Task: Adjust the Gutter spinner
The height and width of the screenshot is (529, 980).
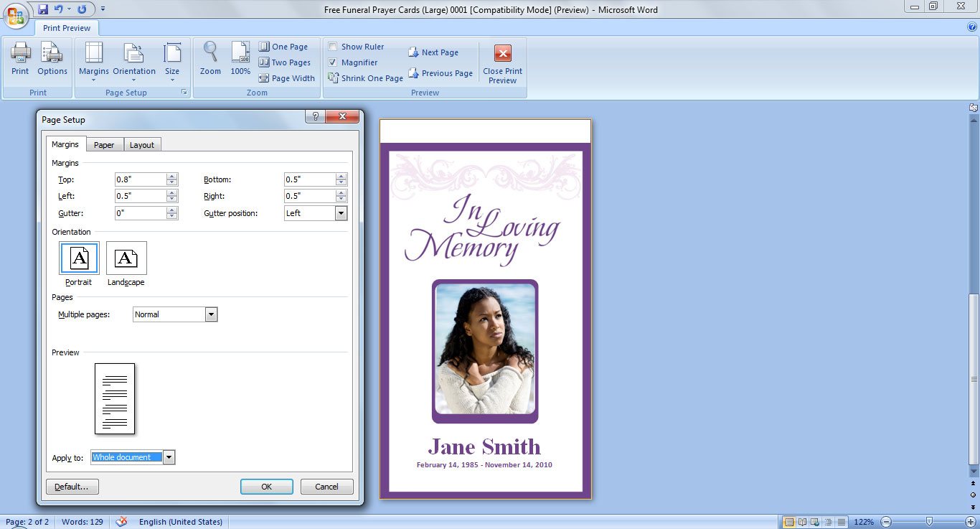Action: (172, 213)
